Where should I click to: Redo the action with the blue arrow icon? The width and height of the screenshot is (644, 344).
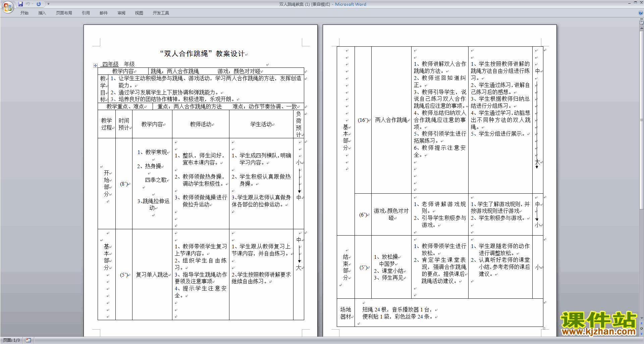(x=39, y=4)
